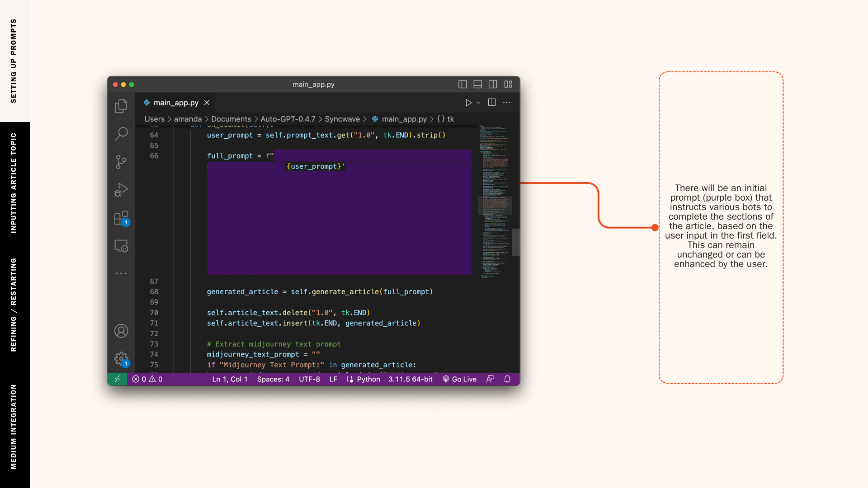Toggle the secondary side bar layout
868x488 pixels.
493,84
